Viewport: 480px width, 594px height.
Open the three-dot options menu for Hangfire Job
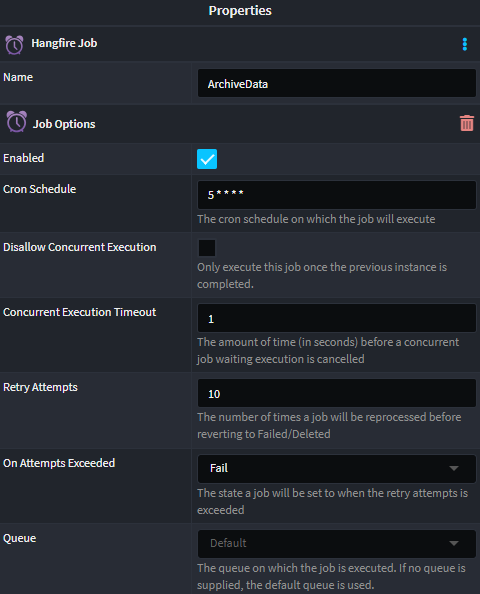(x=465, y=44)
